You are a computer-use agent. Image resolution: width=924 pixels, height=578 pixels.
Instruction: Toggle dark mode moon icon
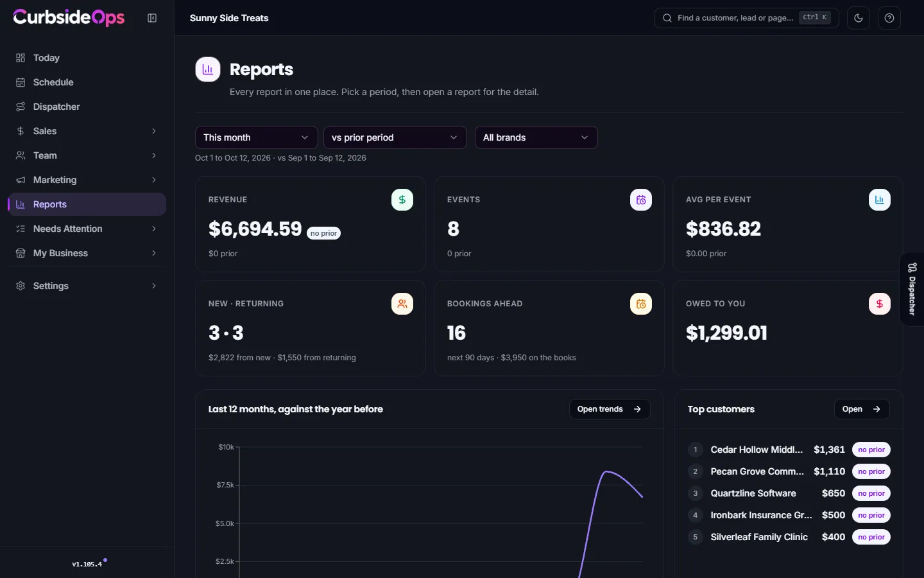tap(859, 18)
